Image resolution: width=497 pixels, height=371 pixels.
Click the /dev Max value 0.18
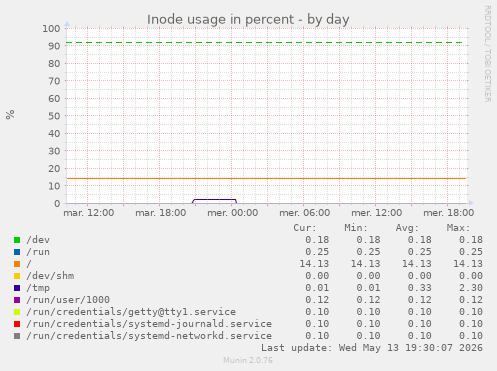[471, 240]
